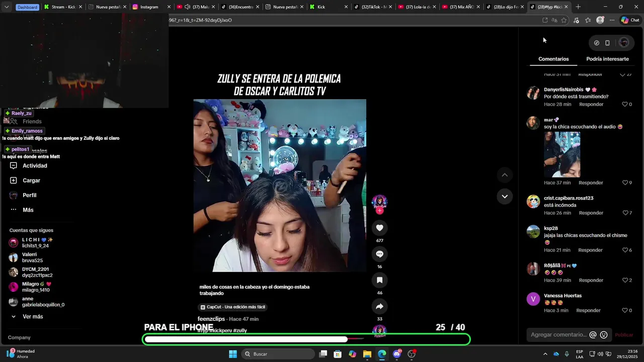Open File Explorer from taskbar
644x362 pixels.
(367, 354)
